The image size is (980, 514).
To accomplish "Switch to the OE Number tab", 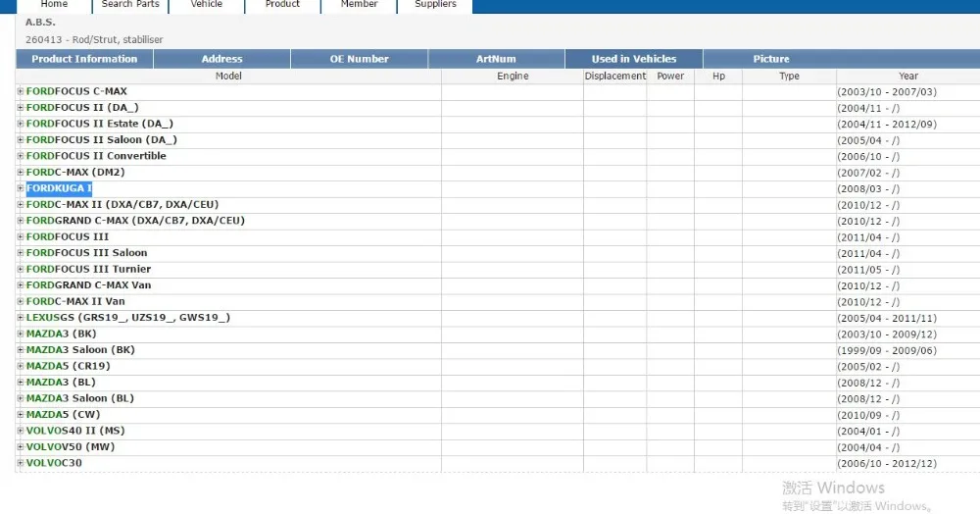I will click(x=360, y=59).
